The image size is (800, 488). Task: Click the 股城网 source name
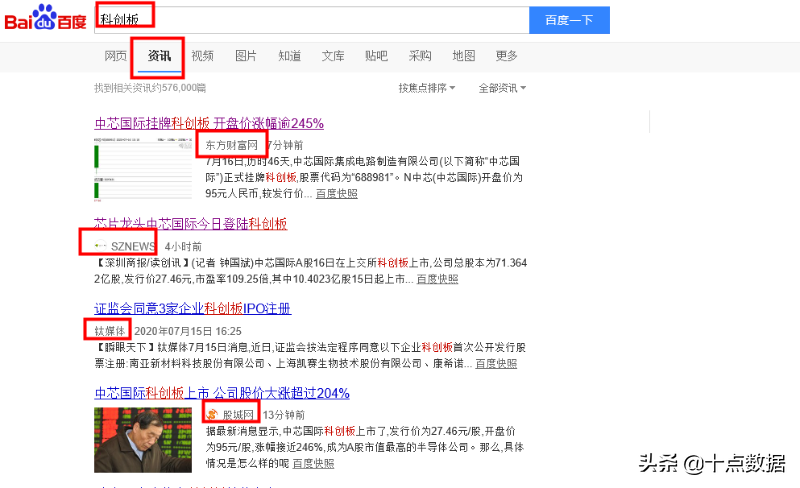tap(238, 415)
